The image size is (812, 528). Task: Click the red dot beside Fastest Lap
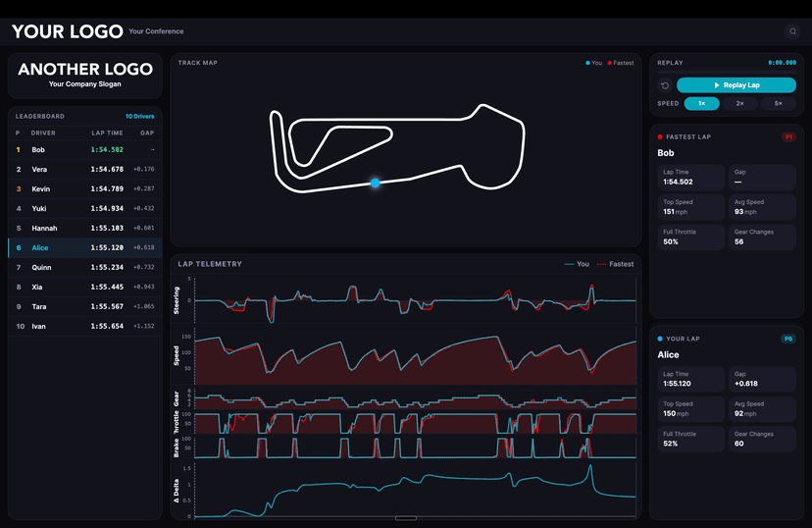tap(660, 137)
